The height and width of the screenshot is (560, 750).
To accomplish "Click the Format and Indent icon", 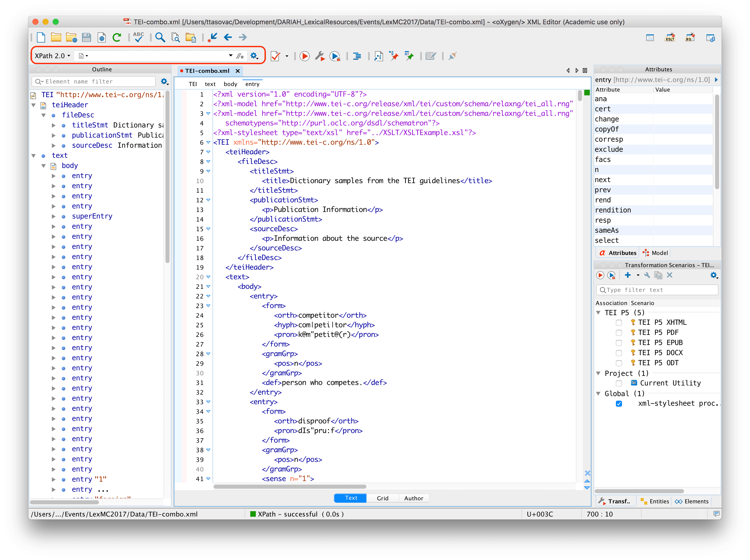I will tap(357, 56).
